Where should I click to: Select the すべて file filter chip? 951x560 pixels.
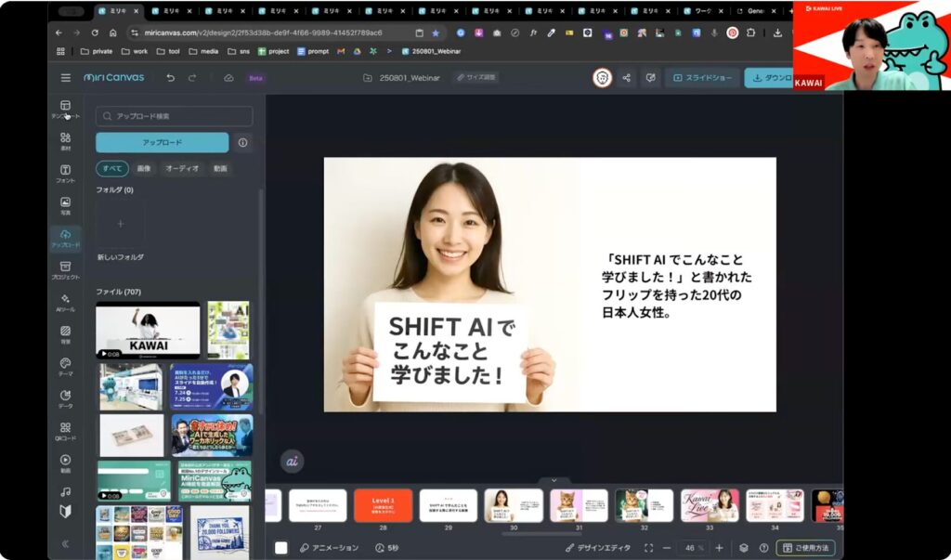[111, 169]
